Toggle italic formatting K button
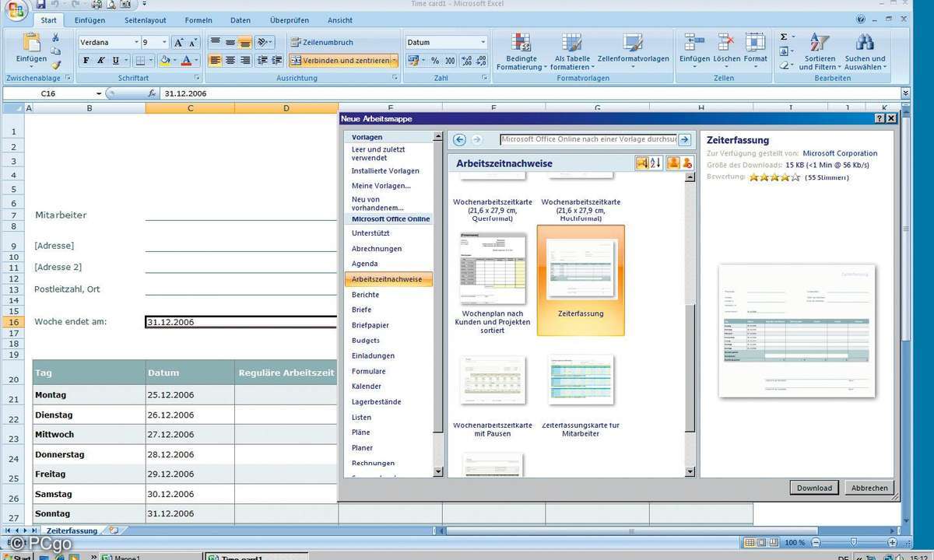 click(x=100, y=61)
